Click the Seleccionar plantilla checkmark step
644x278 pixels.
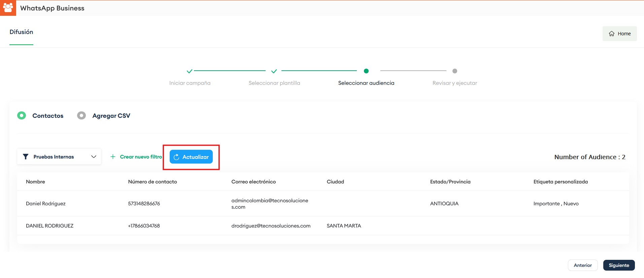click(x=274, y=71)
